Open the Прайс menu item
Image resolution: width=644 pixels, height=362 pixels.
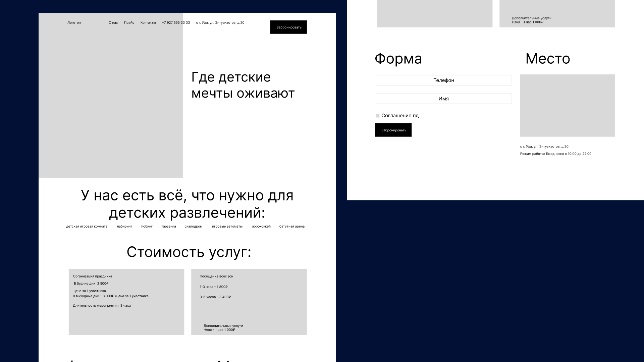tap(129, 23)
